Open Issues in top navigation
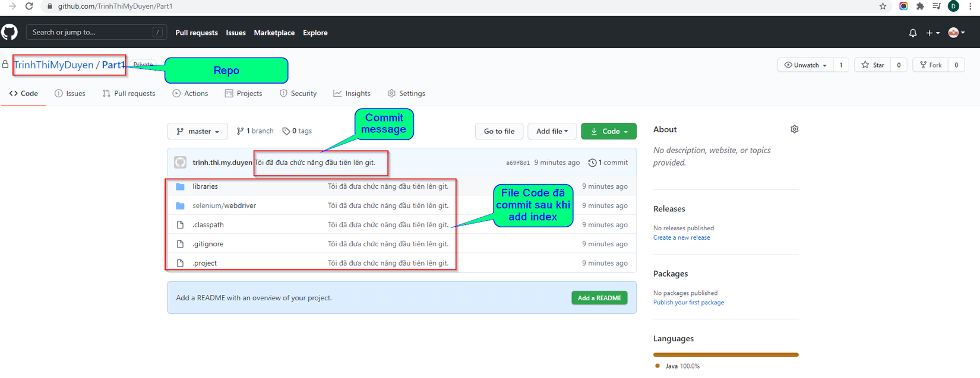This screenshot has height=378, width=980. 236,33
